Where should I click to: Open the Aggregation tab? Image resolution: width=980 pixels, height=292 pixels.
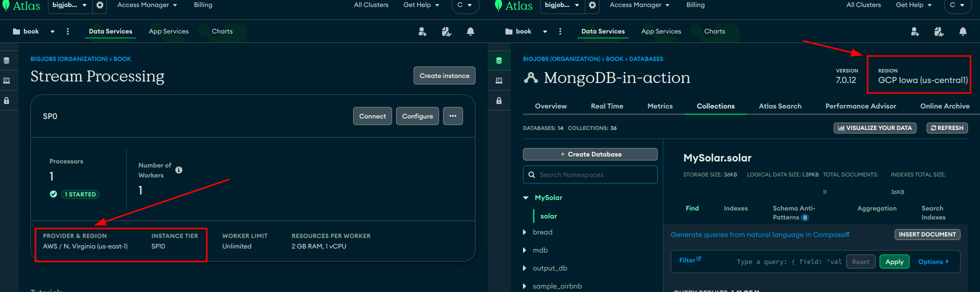[877, 208]
